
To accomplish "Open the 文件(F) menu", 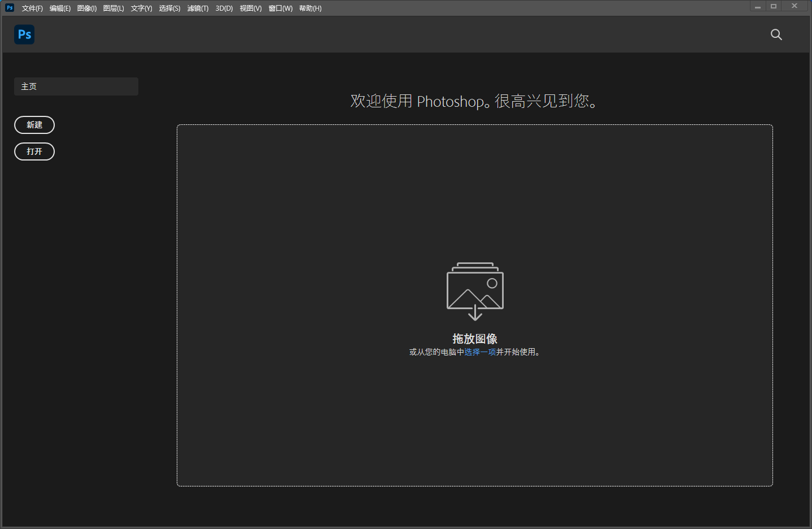I will pyautogui.click(x=32, y=8).
